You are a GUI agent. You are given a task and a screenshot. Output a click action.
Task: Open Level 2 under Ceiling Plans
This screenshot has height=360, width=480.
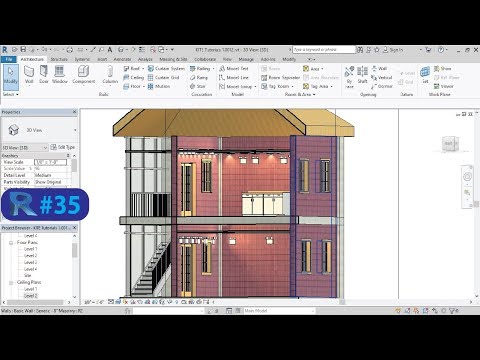point(31,296)
